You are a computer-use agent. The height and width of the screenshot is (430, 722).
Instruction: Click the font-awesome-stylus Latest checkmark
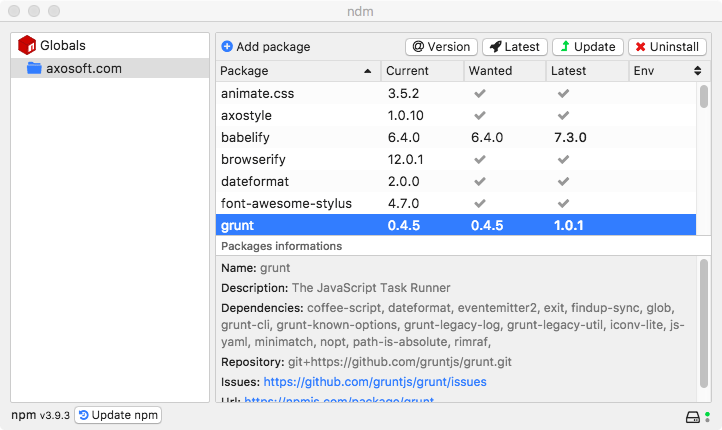pos(563,203)
